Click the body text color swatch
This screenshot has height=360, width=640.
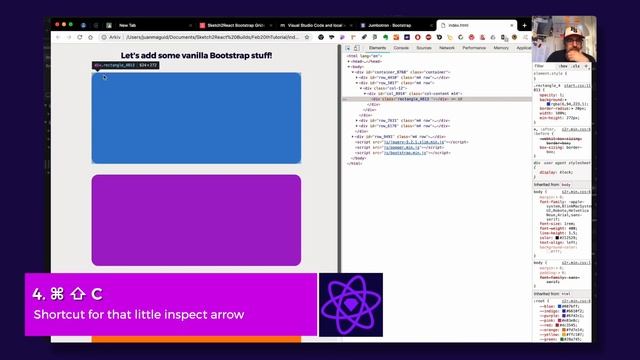[x=557, y=238]
